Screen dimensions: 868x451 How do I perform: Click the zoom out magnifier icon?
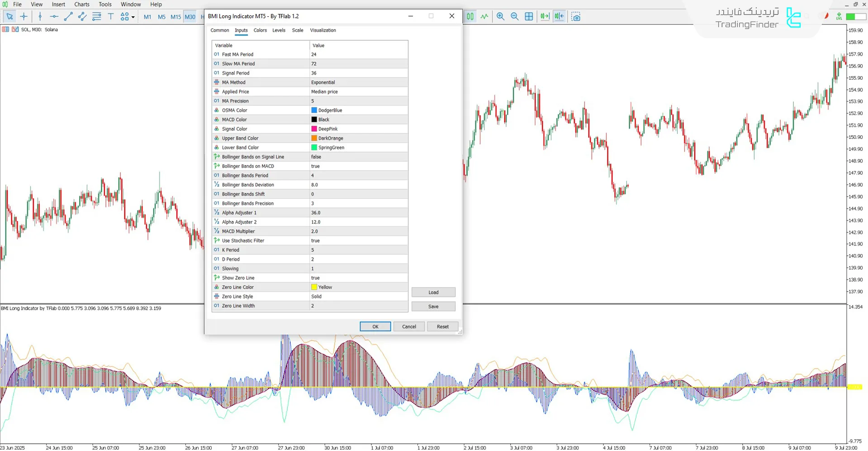(514, 17)
